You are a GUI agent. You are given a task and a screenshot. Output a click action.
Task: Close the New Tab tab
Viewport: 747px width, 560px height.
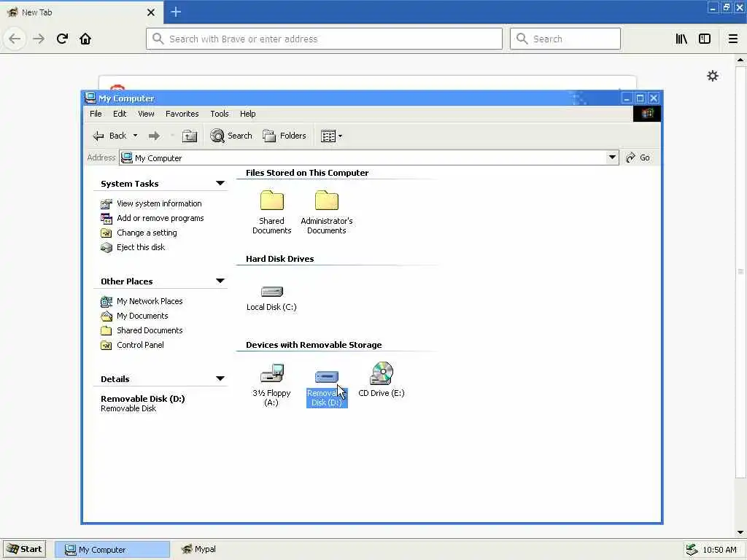pos(151,12)
